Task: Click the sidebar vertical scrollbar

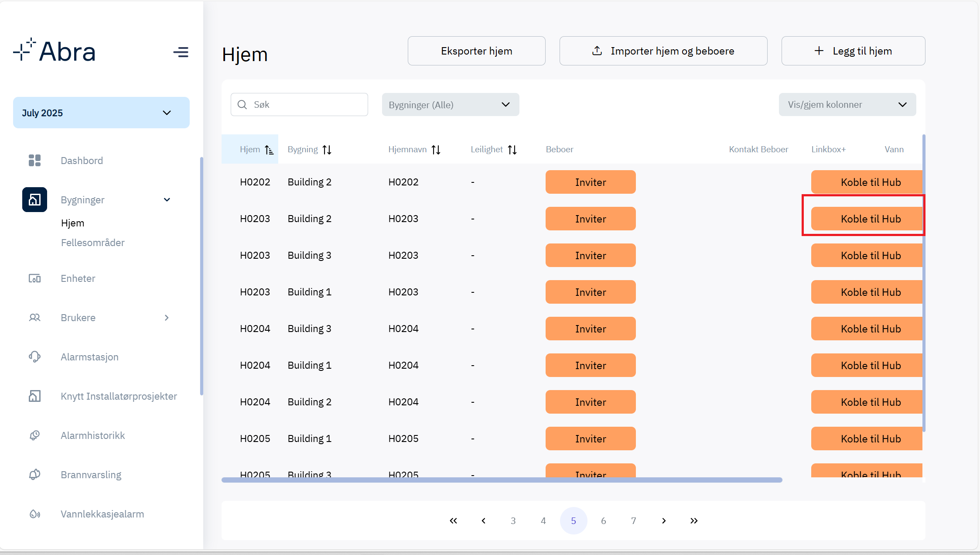Action: [x=201, y=276]
